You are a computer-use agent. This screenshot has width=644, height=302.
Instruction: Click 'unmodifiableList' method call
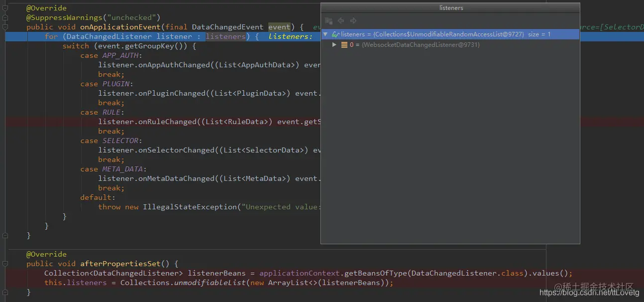tap(210, 283)
